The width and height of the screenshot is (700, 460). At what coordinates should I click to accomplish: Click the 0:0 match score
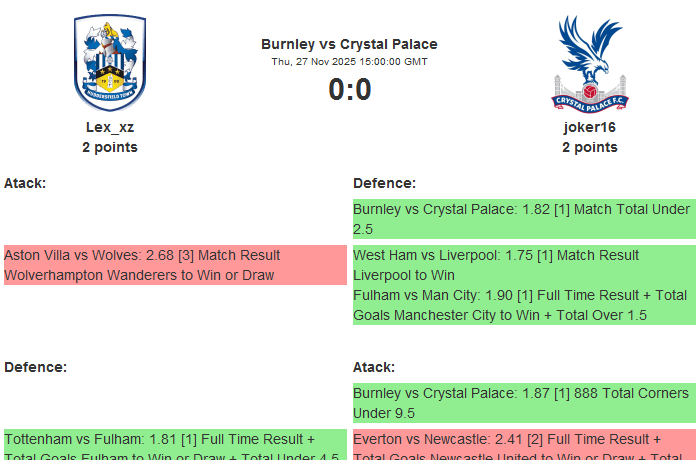click(349, 90)
